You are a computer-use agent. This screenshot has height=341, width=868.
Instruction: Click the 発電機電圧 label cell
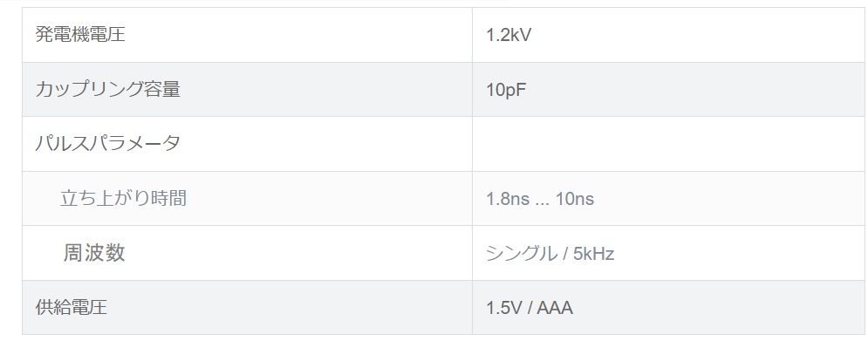[x=247, y=35]
